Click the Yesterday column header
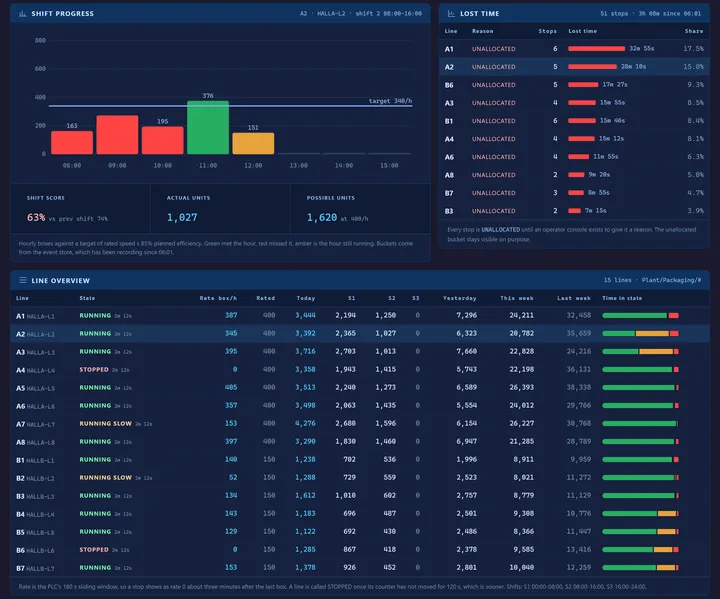Viewport: 720px width, 599px height. click(x=460, y=298)
